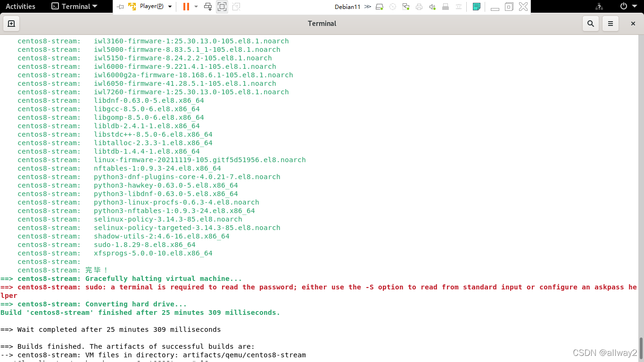Click the Terminal search button
644x362 pixels.
[x=591, y=24]
